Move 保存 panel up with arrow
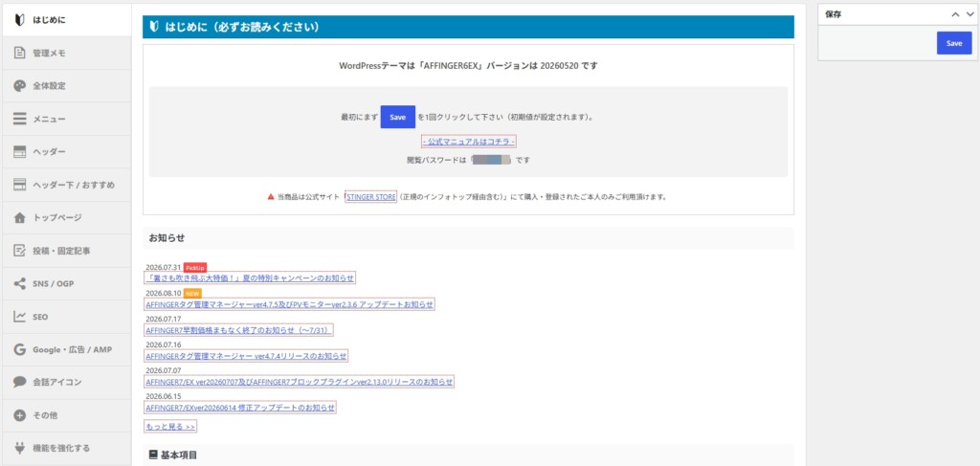Screen dimensions: 980x466 (955, 14)
